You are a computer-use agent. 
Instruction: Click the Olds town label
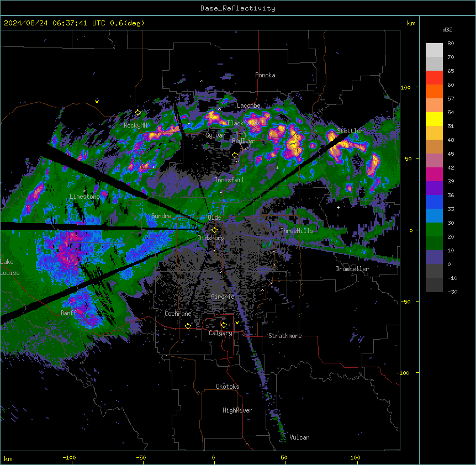(x=214, y=218)
